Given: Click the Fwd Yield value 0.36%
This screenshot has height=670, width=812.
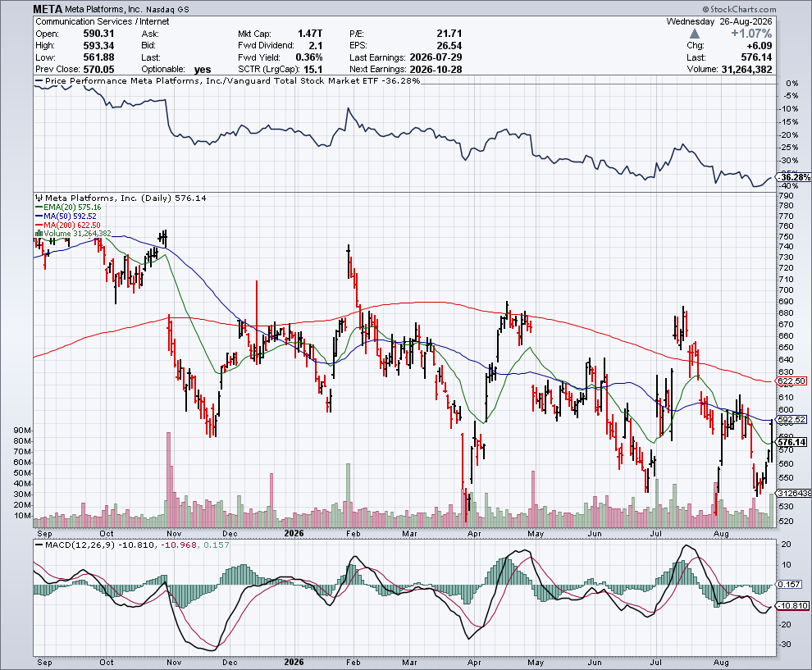Looking at the screenshot, I should (308, 57).
